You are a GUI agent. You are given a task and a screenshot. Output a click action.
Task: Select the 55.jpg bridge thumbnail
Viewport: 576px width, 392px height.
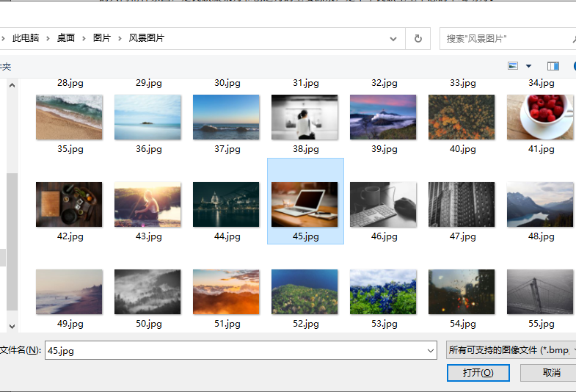click(x=540, y=291)
